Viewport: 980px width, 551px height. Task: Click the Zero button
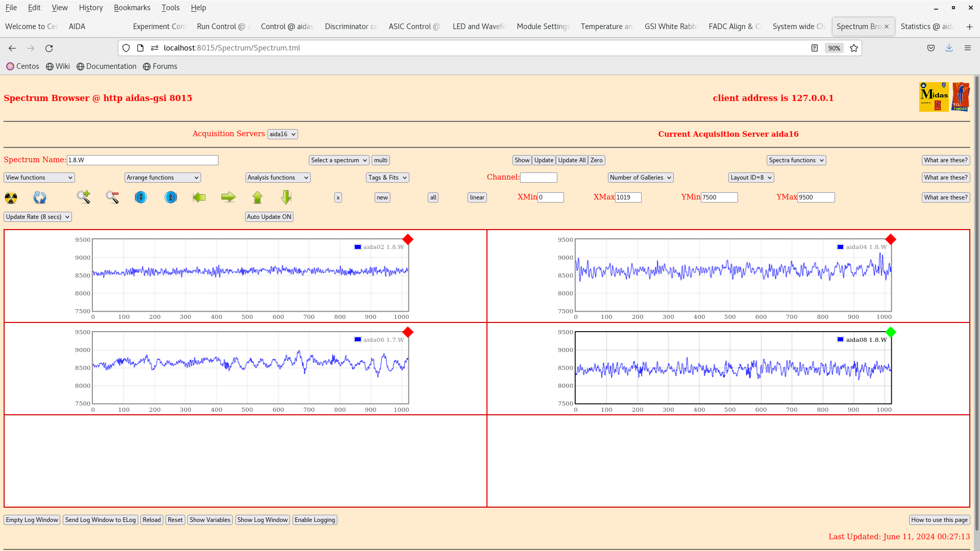[596, 160]
